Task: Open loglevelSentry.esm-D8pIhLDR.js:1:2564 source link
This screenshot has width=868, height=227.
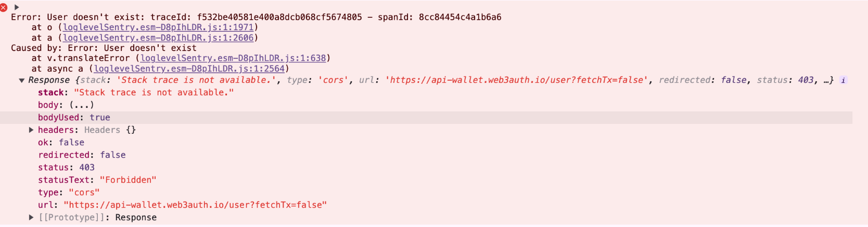Action: pos(189,69)
